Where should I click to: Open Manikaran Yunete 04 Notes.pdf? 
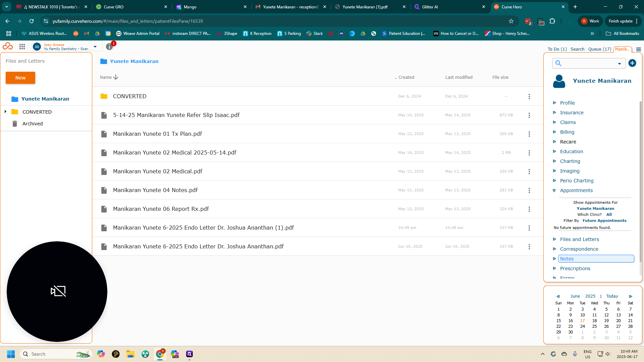click(x=155, y=190)
